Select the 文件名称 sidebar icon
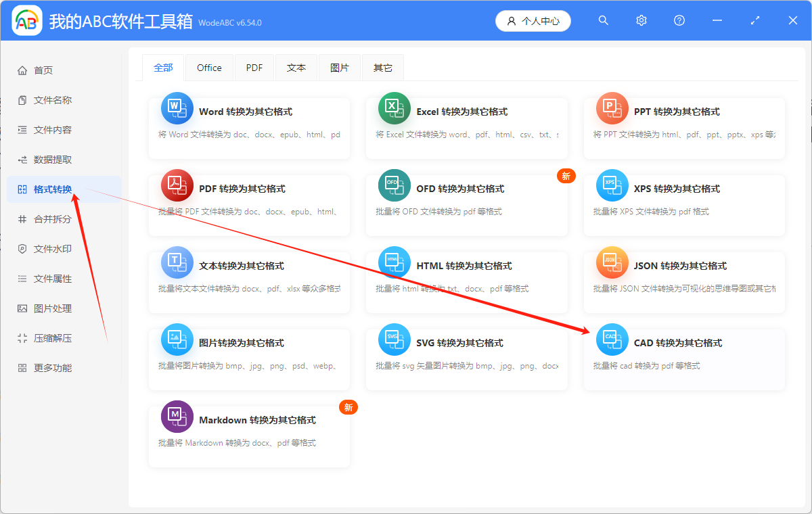 click(23, 99)
